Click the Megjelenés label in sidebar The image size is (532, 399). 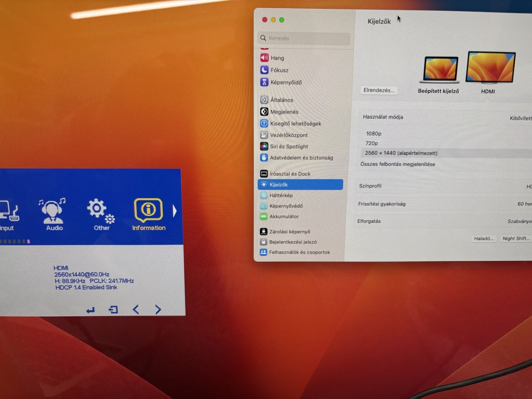284,112
